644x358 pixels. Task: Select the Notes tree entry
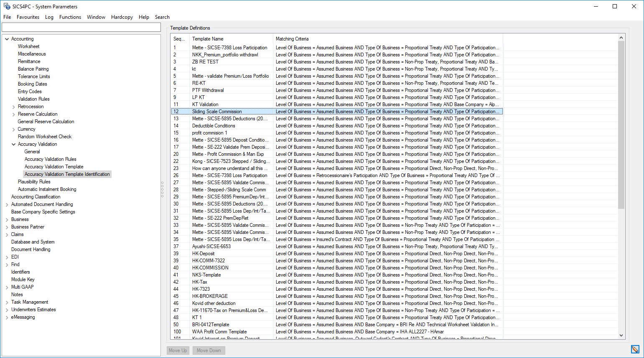point(17,294)
